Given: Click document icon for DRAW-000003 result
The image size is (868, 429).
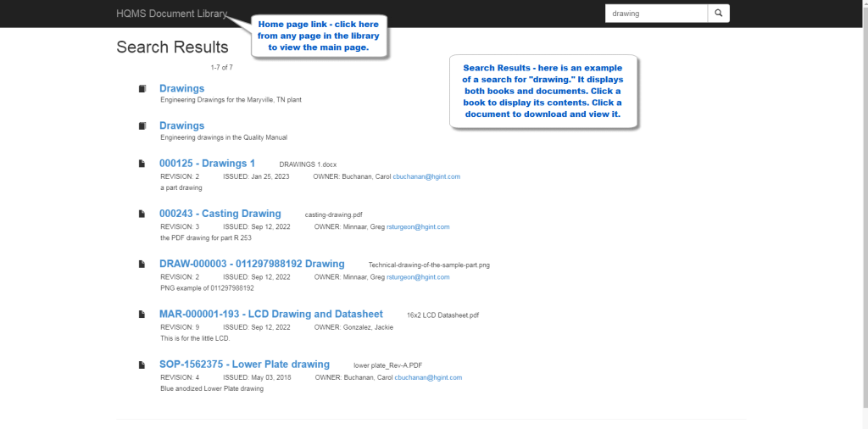Looking at the screenshot, I should [x=142, y=264].
